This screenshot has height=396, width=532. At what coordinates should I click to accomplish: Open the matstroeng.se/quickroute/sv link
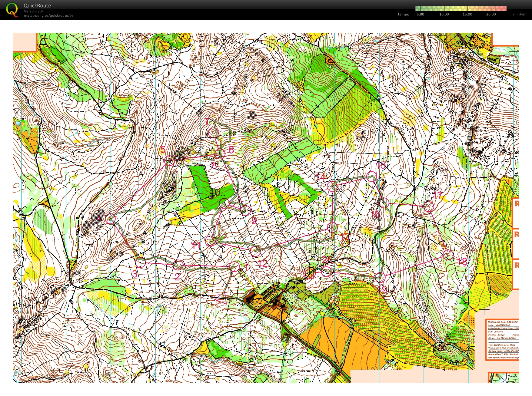(x=48, y=16)
